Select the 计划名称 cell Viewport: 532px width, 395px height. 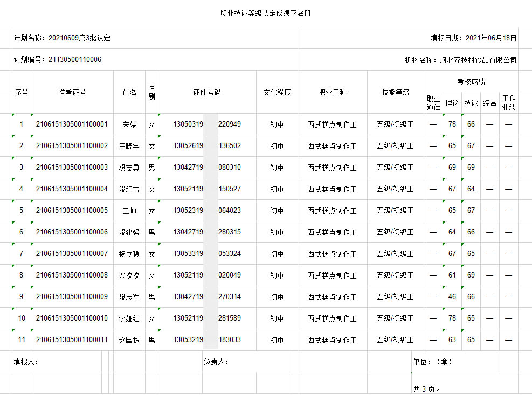tap(62, 38)
